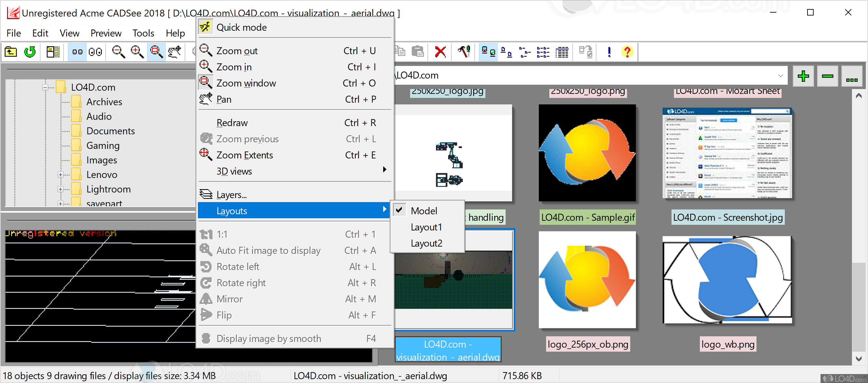
Task: Click the yellow question mark help icon
Action: pyautogui.click(x=627, y=52)
